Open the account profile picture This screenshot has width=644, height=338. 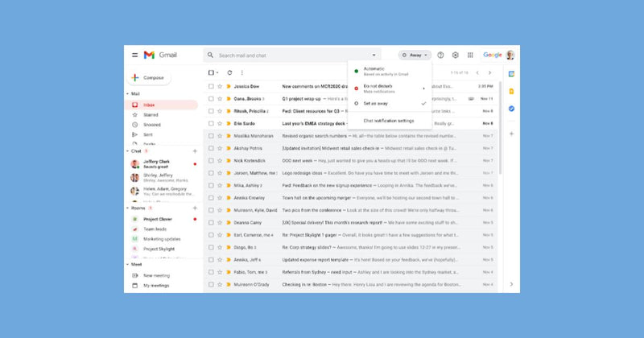pos(510,55)
